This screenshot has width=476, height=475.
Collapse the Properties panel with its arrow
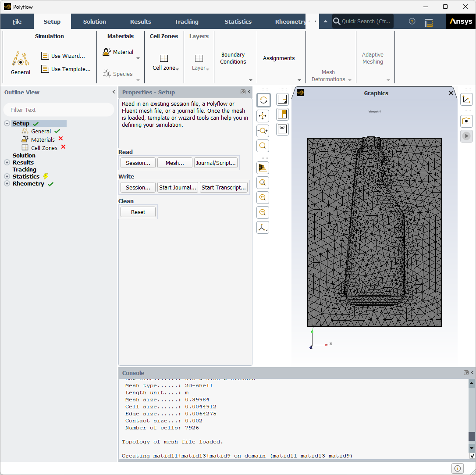(249, 92)
